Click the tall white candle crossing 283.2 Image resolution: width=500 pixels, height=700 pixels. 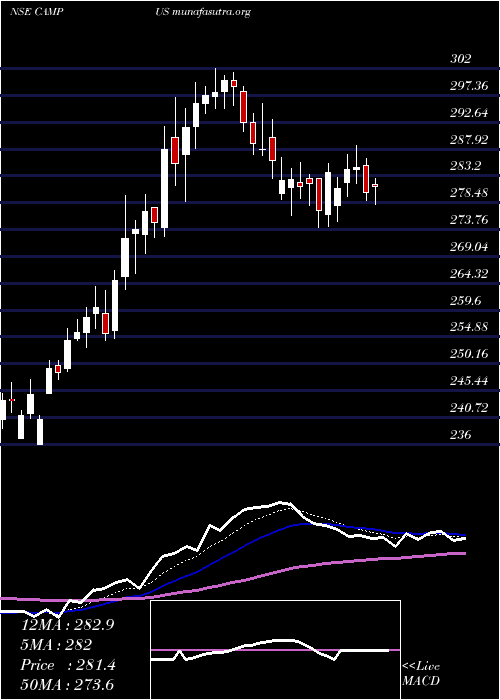pos(164,181)
